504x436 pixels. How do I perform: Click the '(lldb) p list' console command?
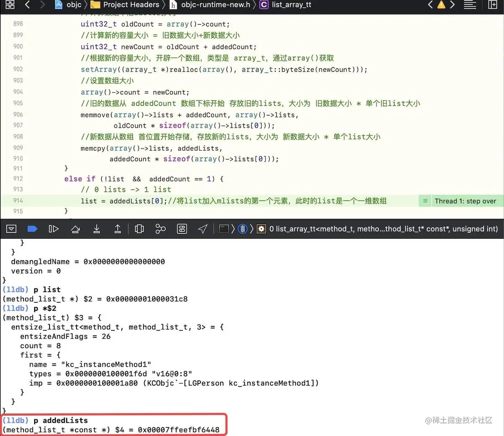click(x=31, y=290)
